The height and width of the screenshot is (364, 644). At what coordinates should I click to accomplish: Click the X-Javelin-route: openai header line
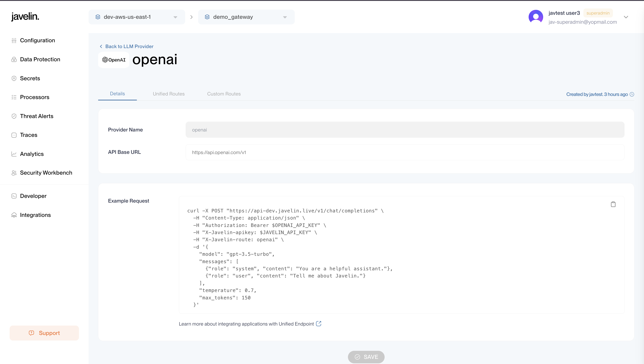coord(238,240)
